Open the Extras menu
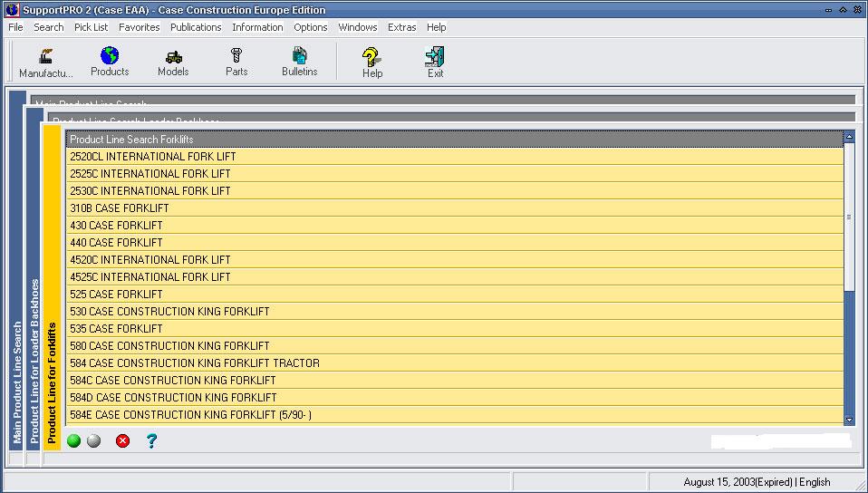Screen dimensions: 868x493 pos(402,27)
